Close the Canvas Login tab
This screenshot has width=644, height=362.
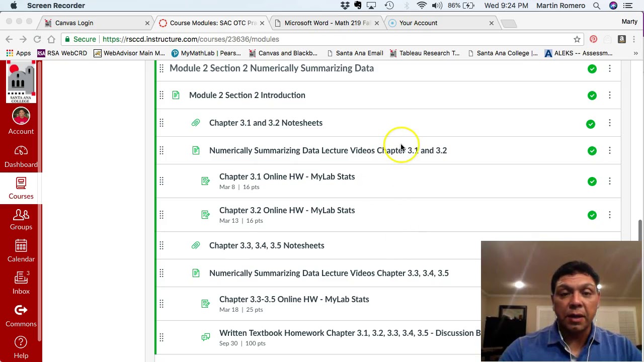pyautogui.click(x=147, y=23)
